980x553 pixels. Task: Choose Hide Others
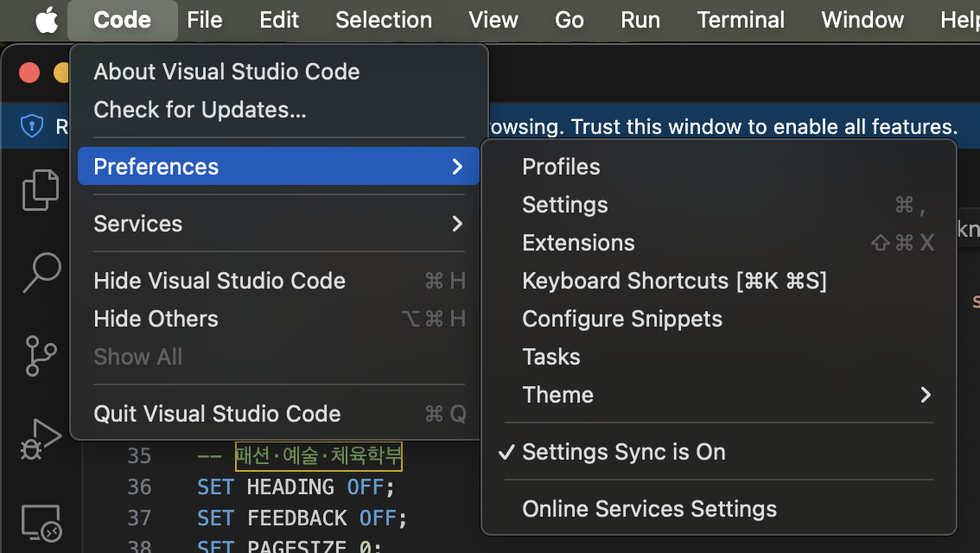[x=279, y=320]
